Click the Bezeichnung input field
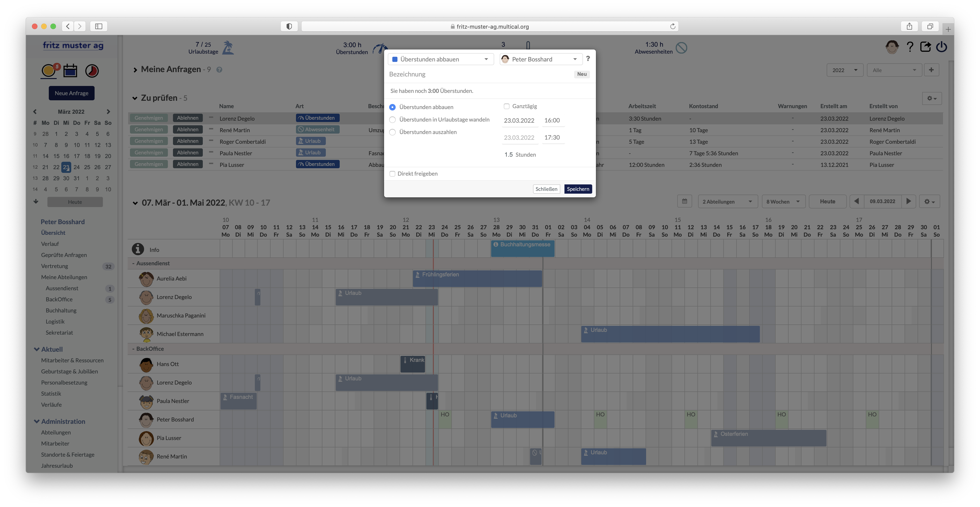Viewport: 980px width, 507px height. pyautogui.click(x=479, y=74)
